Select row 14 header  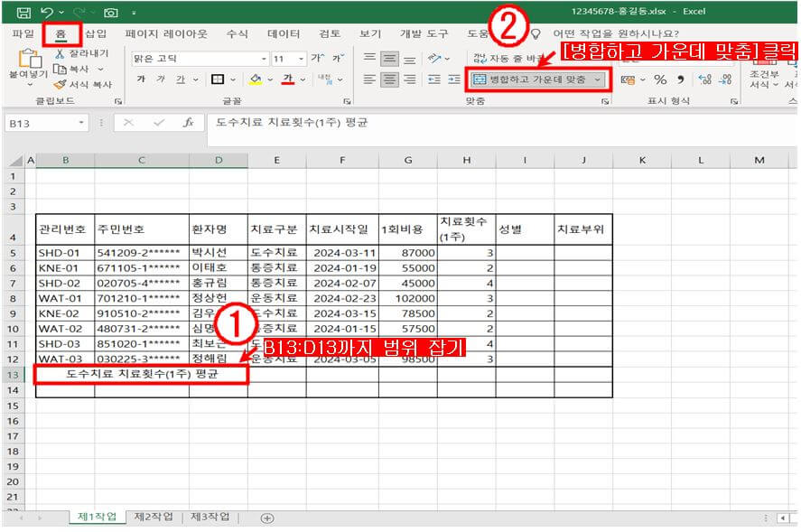coord(13,390)
